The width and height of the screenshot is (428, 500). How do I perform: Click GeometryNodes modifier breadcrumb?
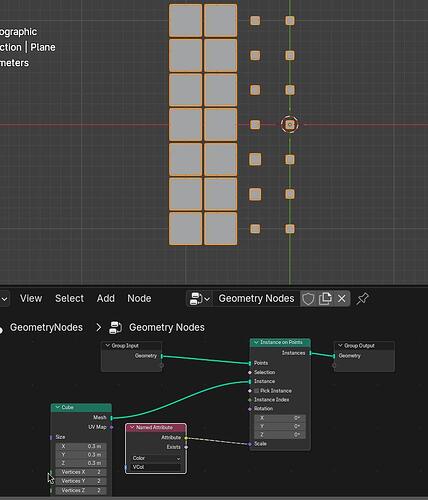click(46, 327)
